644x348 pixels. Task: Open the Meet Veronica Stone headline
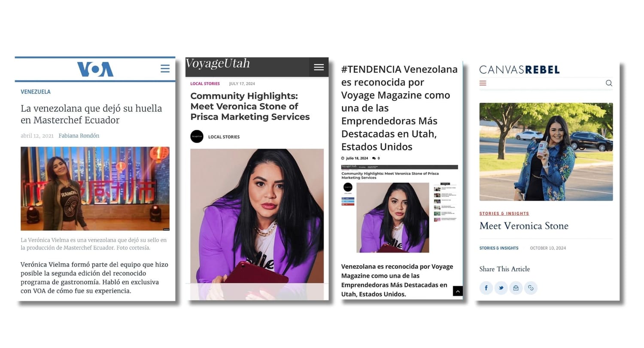524,226
